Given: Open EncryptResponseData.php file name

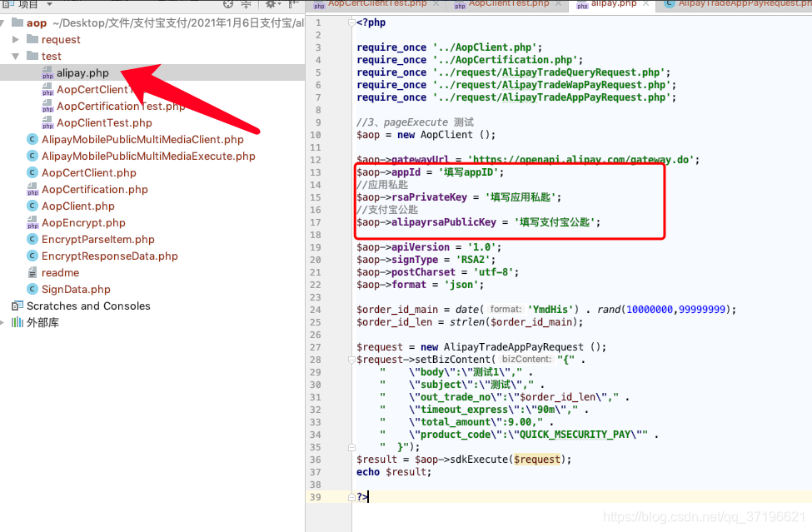Looking at the screenshot, I should (109, 256).
